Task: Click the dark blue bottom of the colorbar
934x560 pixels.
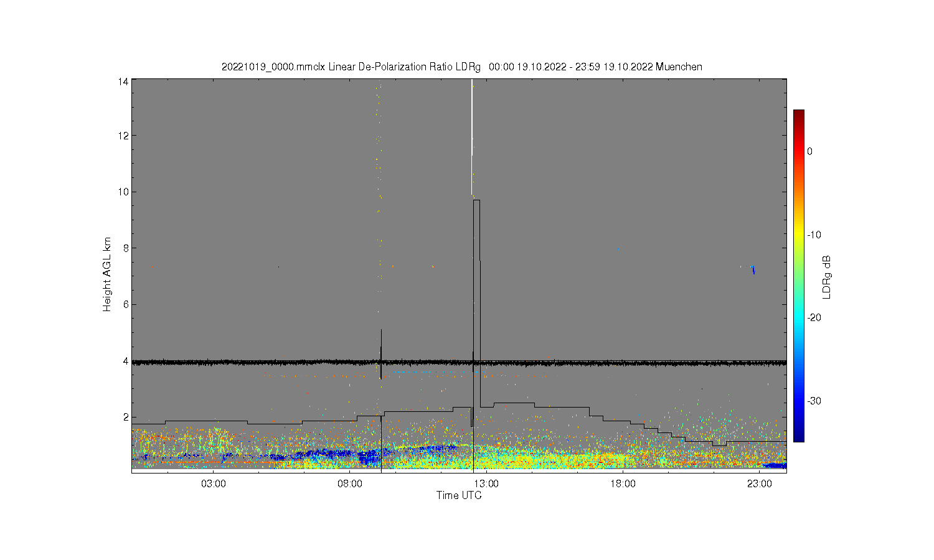Action: pyautogui.click(x=799, y=437)
